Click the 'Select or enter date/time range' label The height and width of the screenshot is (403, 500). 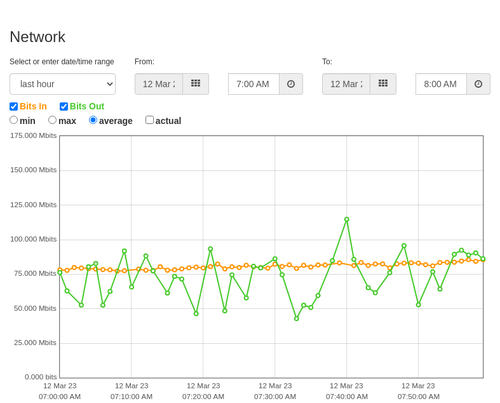[62, 62]
